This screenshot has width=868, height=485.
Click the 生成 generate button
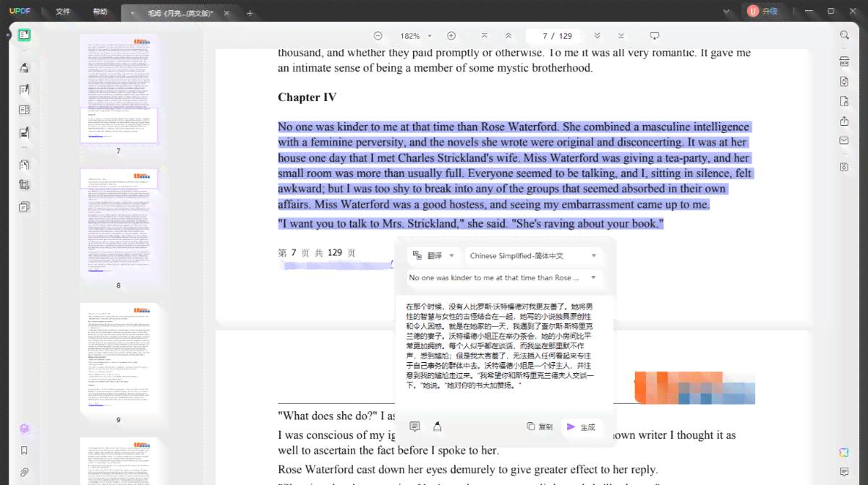[581, 426]
